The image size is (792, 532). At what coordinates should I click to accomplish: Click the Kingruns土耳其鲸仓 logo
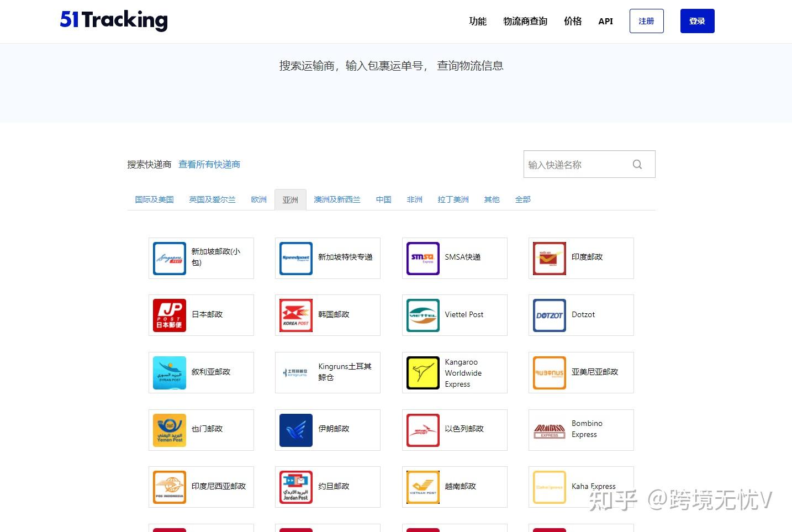296,373
